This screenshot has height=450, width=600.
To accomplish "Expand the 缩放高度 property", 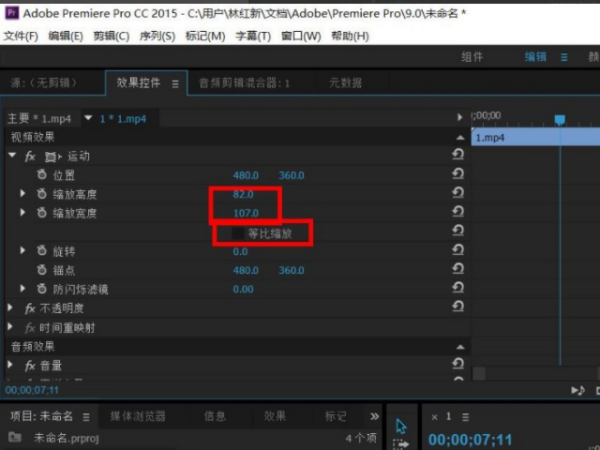I will pos(23,193).
